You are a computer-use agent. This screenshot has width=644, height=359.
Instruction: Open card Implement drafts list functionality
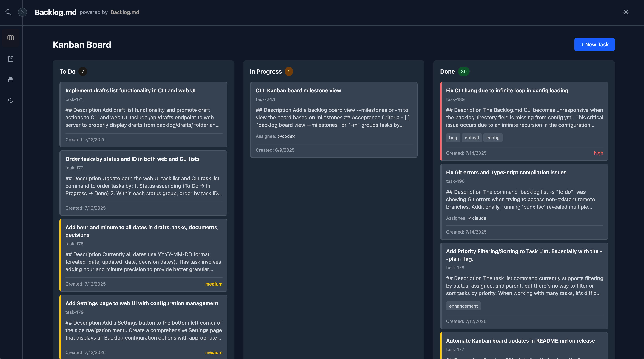click(143, 115)
